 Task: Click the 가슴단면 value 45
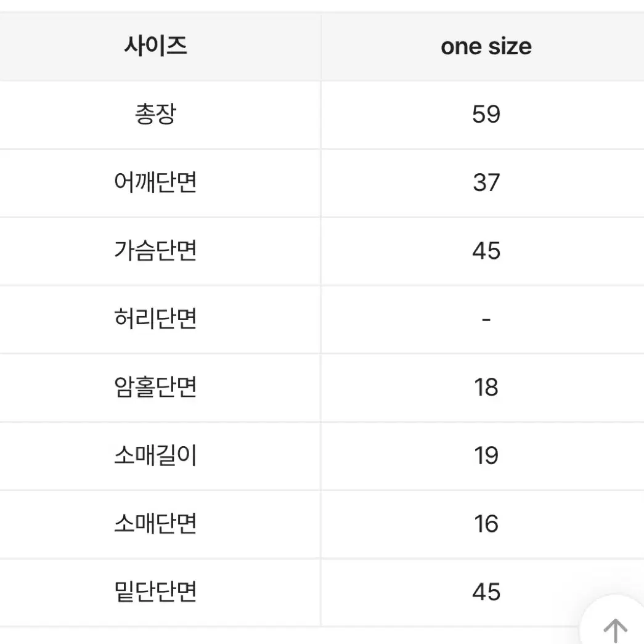point(486,251)
